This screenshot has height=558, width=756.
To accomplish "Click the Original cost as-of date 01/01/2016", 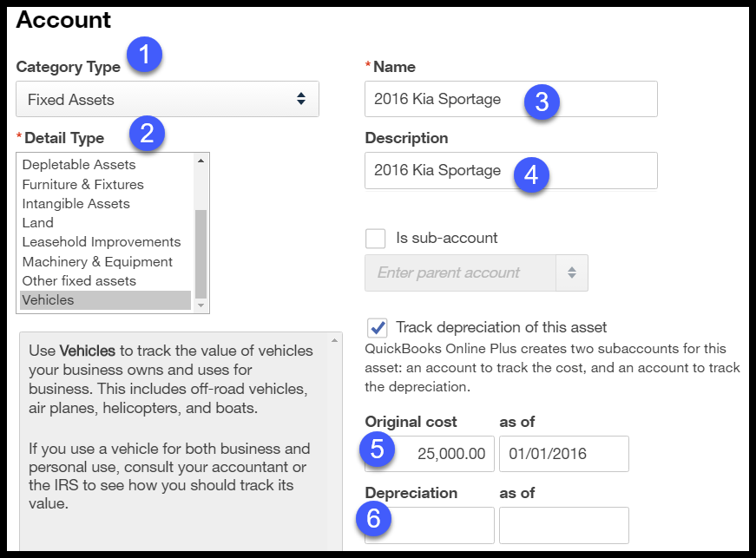I will coord(564,454).
